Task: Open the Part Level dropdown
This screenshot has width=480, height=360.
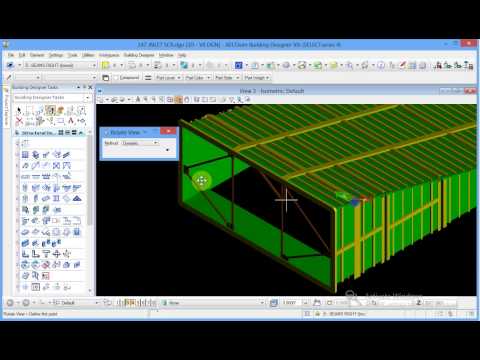Action: 168,78
